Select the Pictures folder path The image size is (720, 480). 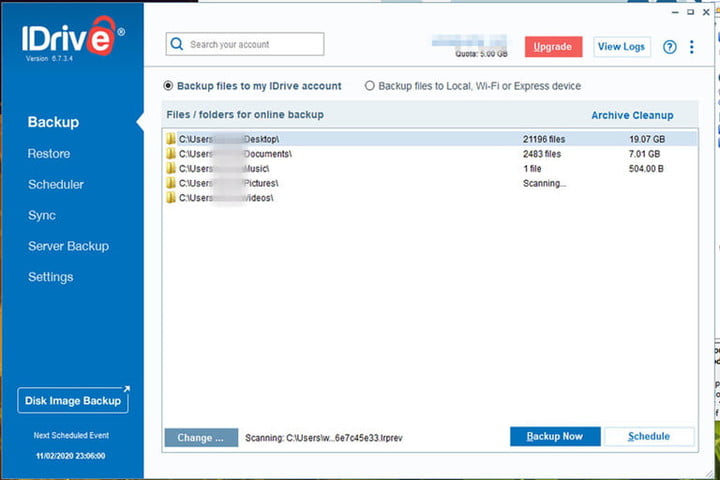(229, 183)
